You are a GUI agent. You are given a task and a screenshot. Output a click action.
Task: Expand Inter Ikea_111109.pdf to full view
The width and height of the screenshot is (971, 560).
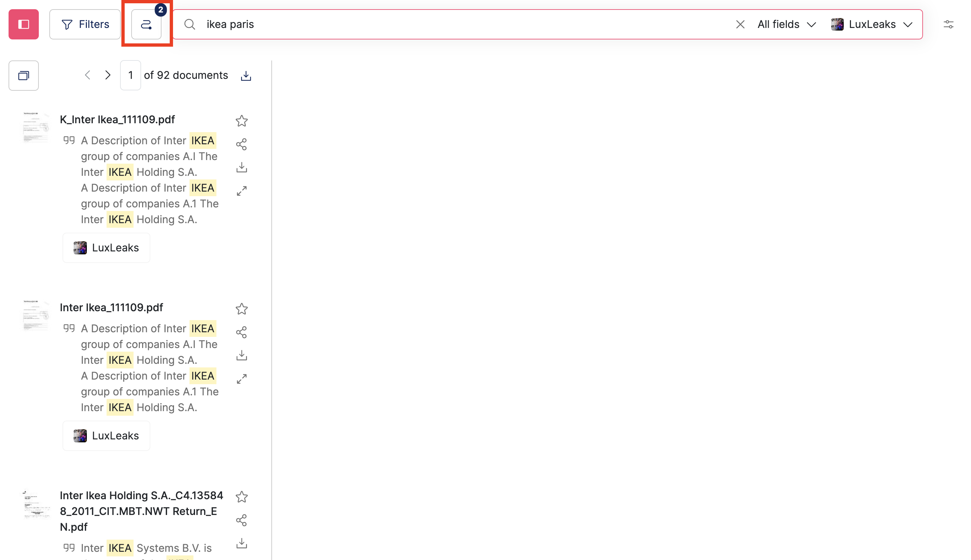(242, 378)
